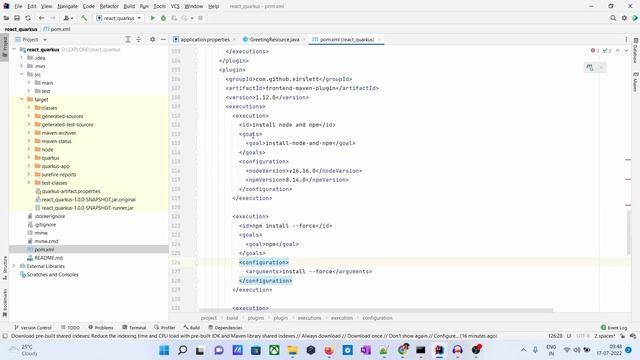The image size is (640, 360).
Task: Jump to next highlighted error arrow
Action: tap(626, 51)
